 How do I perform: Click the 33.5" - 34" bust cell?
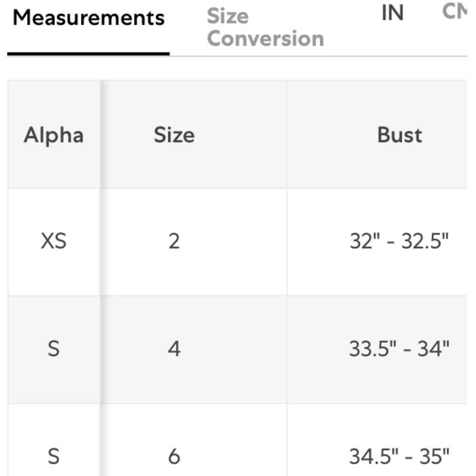tap(399, 349)
